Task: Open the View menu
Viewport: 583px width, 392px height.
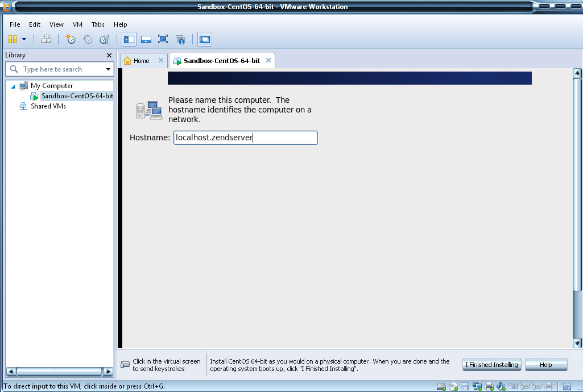Action: point(56,24)
